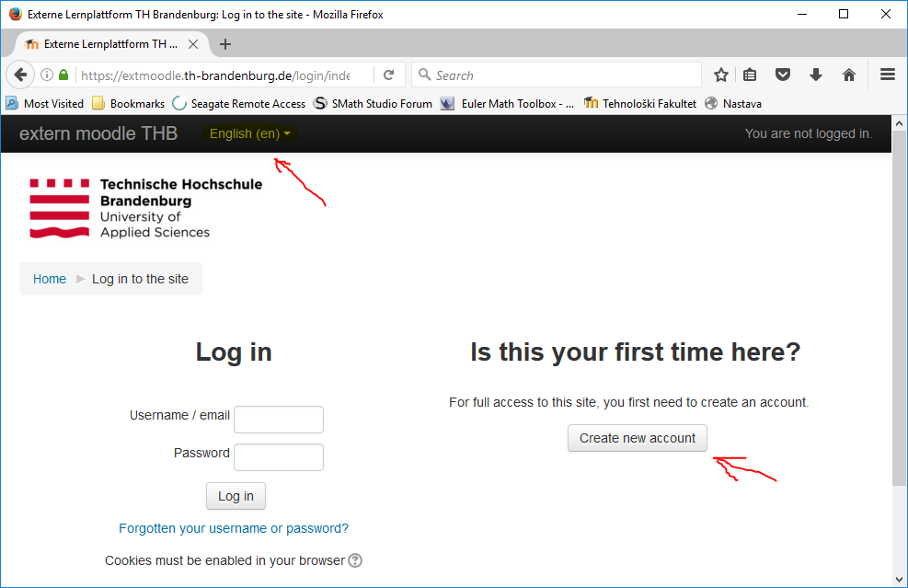Click the browser back arrow button
908x588 pixels.
pos(20,75)
